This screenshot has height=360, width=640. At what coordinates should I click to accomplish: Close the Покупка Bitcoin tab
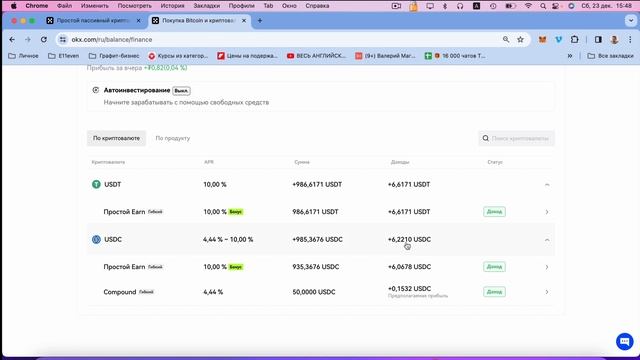click(x=244, y=20)
